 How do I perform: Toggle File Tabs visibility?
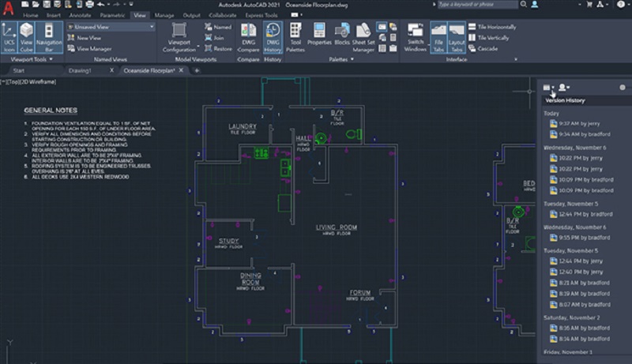[438, 37]
